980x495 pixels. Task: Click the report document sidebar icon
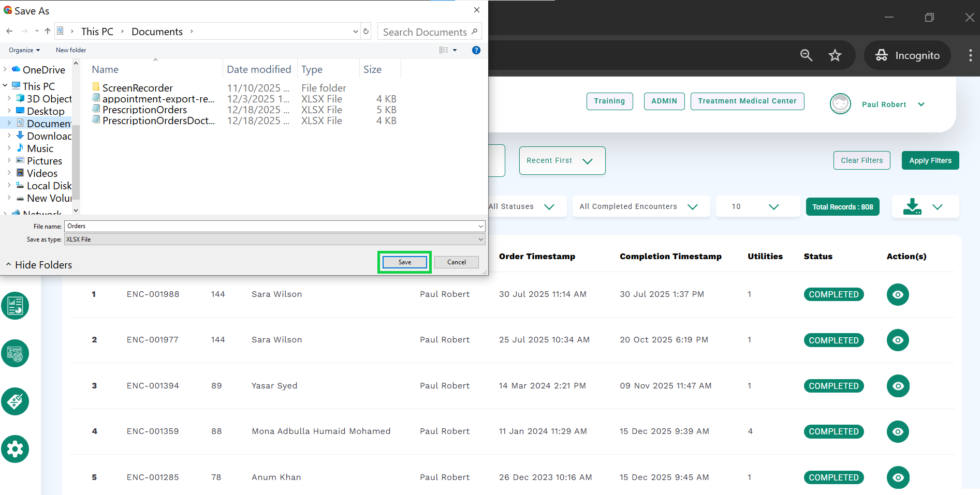point(15,306)
